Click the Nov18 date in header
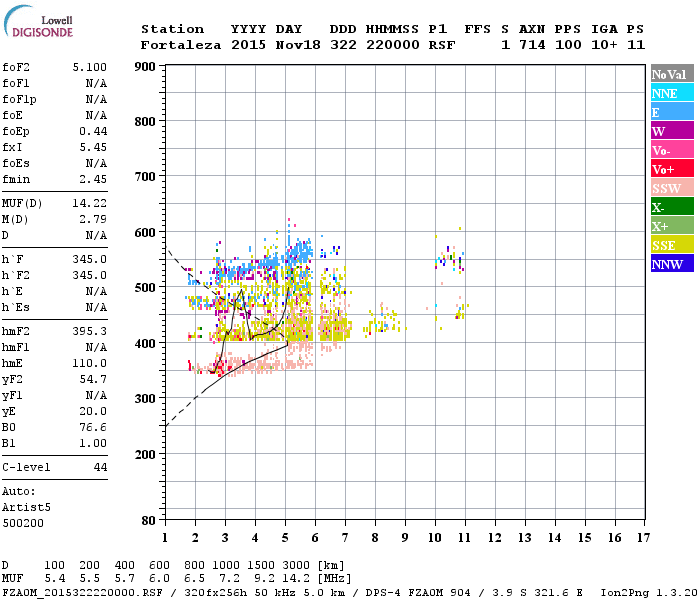Viewport: 700px width, 600px height. tap(298, 45)
